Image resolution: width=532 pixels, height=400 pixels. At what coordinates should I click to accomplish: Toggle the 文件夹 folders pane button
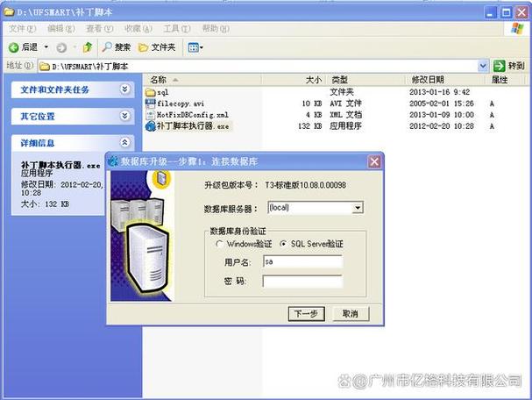tap(157, 47)
